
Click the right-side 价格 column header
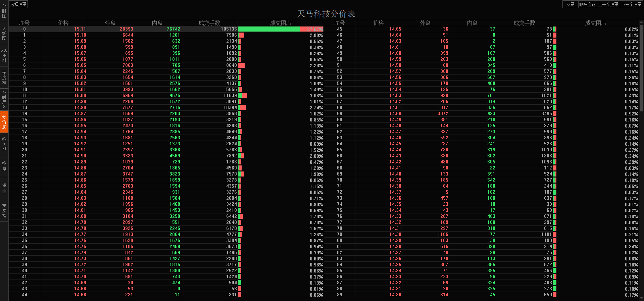coord(378,23)
